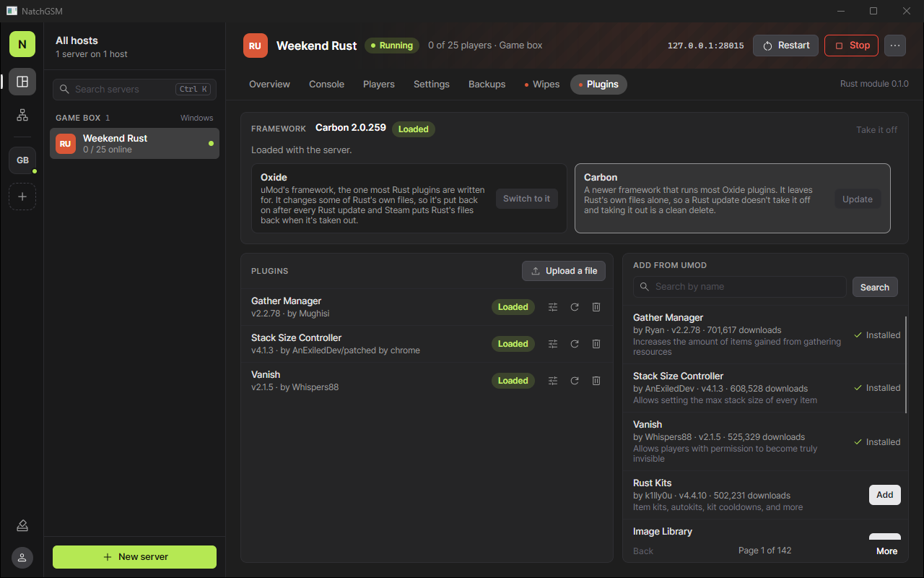This screenshot has height=578, width=924.
Task: Select the GB host avatar in sidebar
Action: click(22, 160)
